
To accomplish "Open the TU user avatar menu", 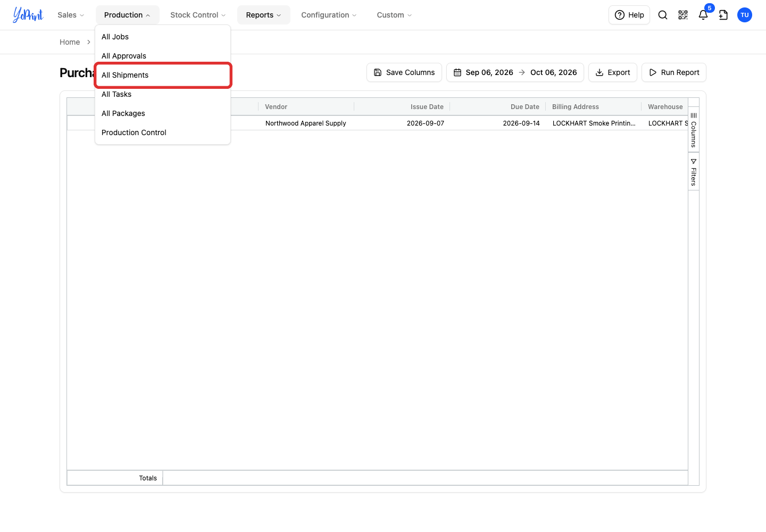I will point(745,15).
